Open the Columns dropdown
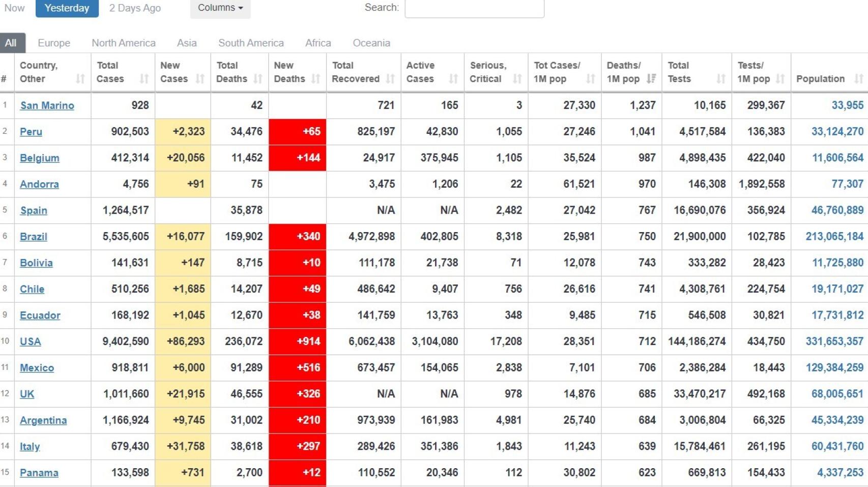This screenshot has width=868, height=487. (220, 8)
